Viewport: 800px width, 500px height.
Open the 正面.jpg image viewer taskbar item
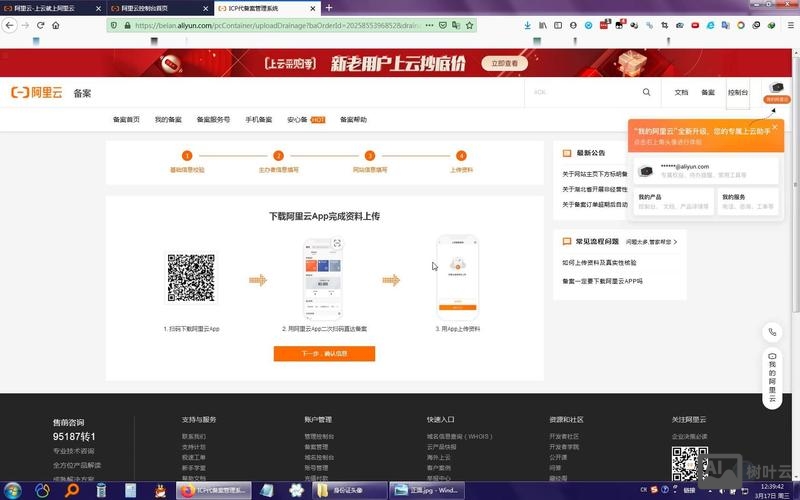tap(427, 490)
